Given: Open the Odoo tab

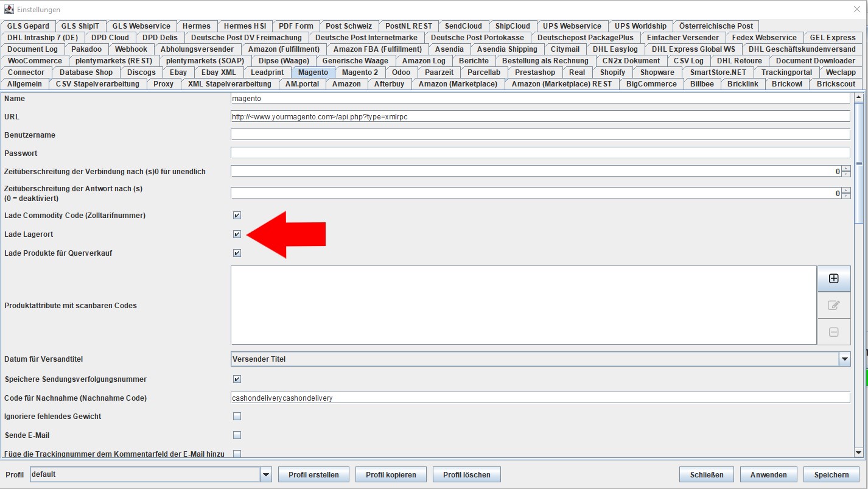Looking at the screenshot, I should pyautogui.click(x=401, y=72).
